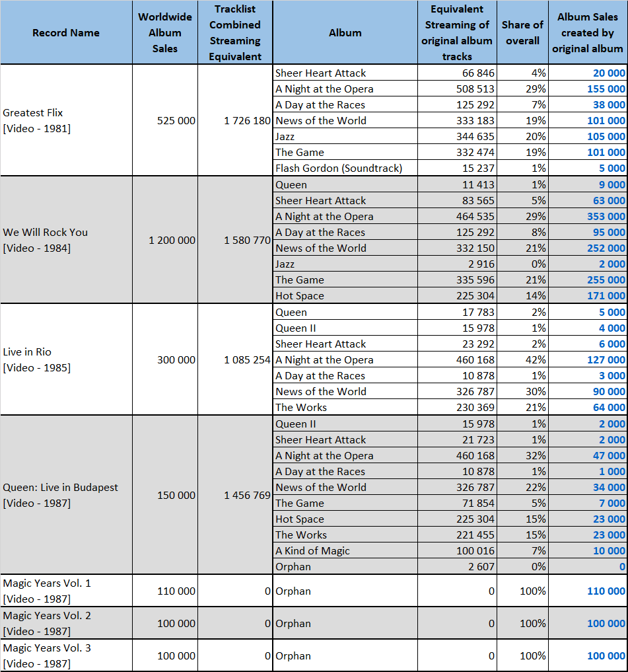Image resolution: width=628 pixels, height=672 pixels.
Task: Select the 'We Will Rock You [Video - 1984]' cell
Action: (x=66, y=240)
